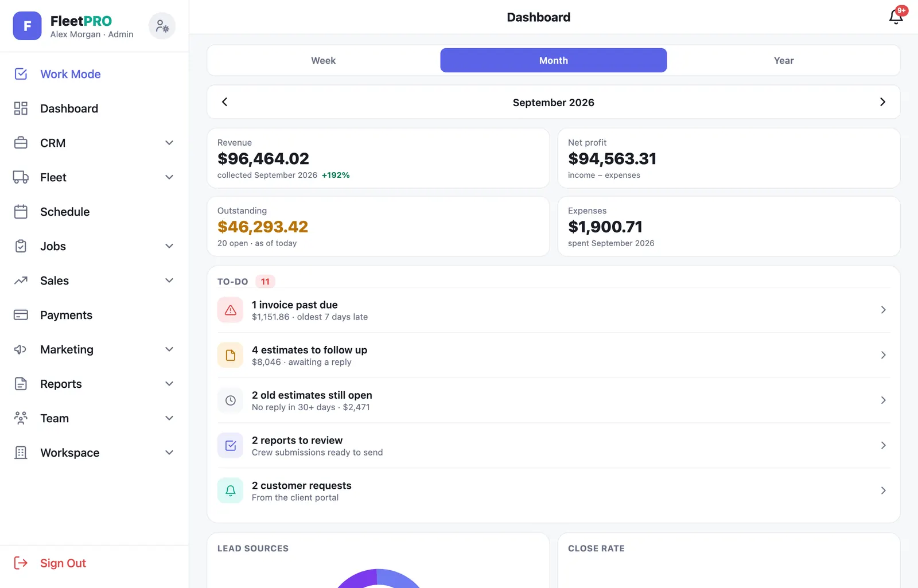The height and width of the screenshot is (588, 918).
Task: Expand the Fleet menu chevron
Action: click(x=169, y=177)
